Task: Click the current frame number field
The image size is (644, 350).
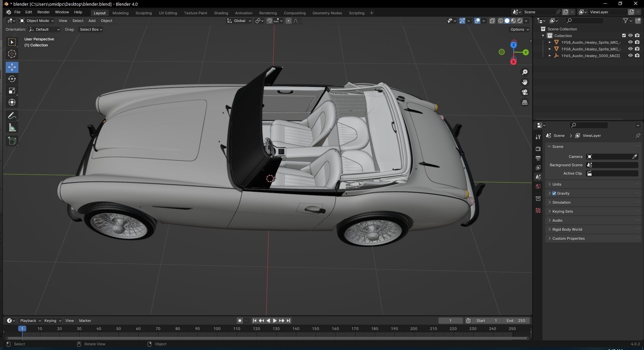Action: coord(451,321)
